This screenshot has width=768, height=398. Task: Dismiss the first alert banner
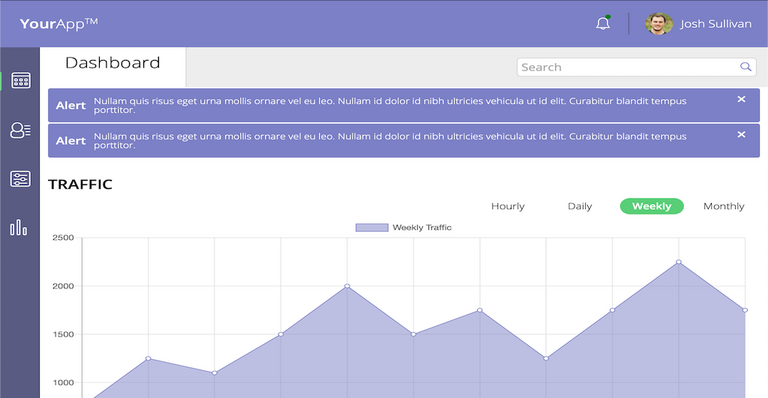click(x=742, y=99)
